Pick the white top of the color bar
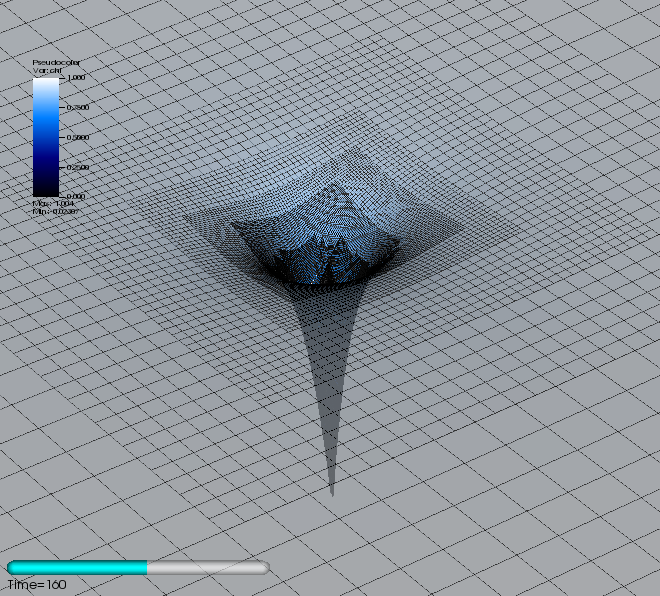 [x=45, y=82]
